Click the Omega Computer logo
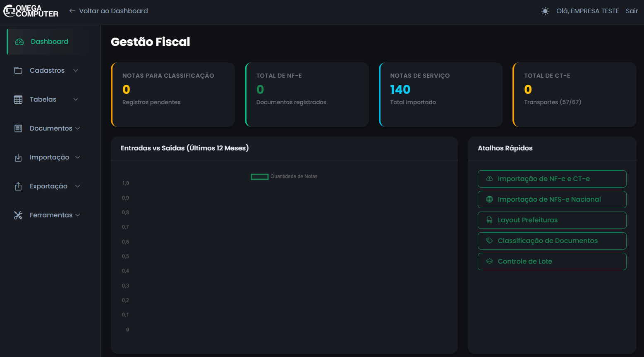The image size is (644, 357). coord(31,11)
